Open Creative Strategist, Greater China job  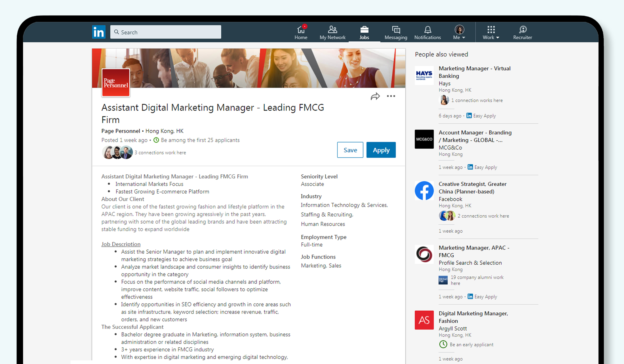(x=473, y=188)
